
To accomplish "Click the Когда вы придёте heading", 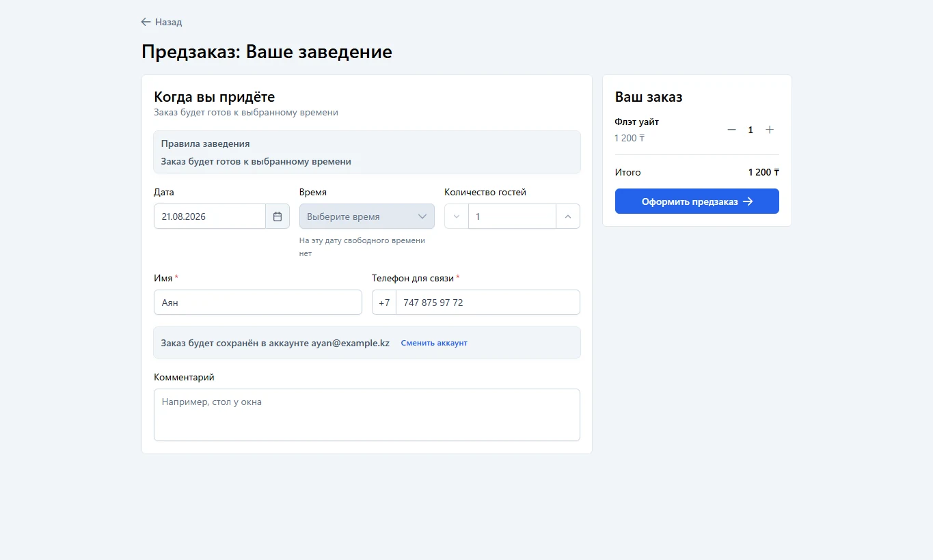I will [x=215, y=97].
